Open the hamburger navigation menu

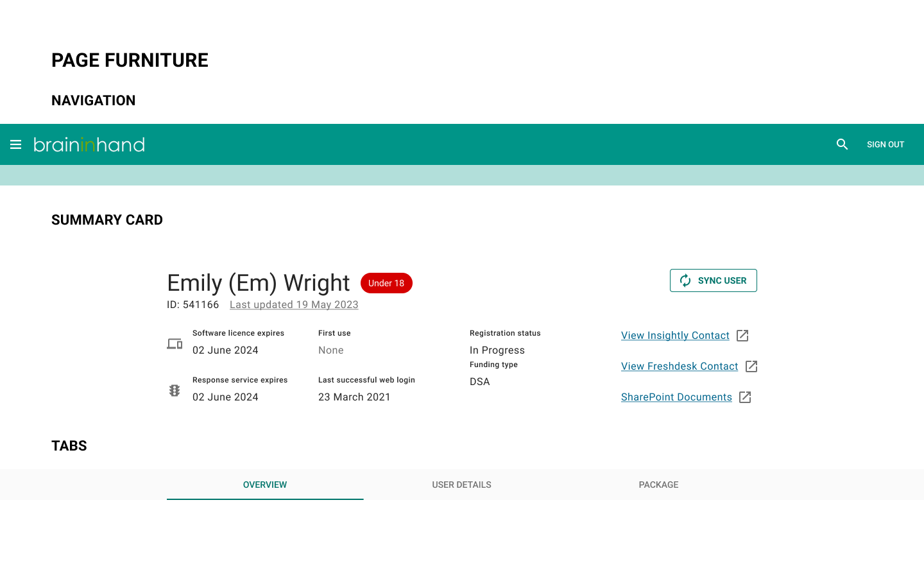(16, 144)
